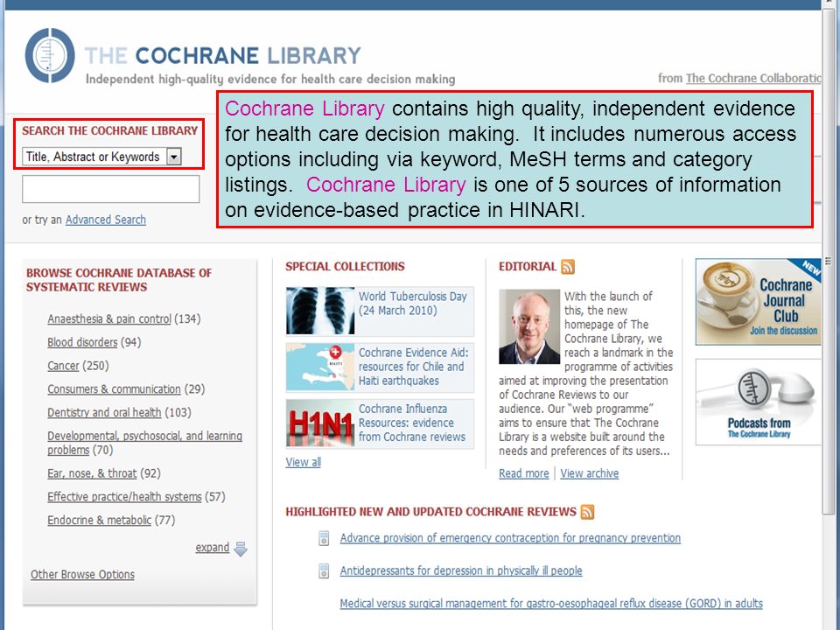840x630 pixels.
Task: Click the Editorial heading text
Action: click(x=528, y=266)
